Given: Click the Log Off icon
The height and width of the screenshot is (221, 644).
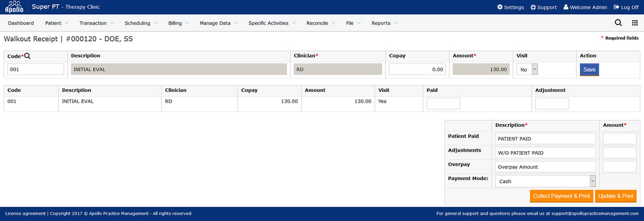Looking at the screenshot, I should pos(616,7).
